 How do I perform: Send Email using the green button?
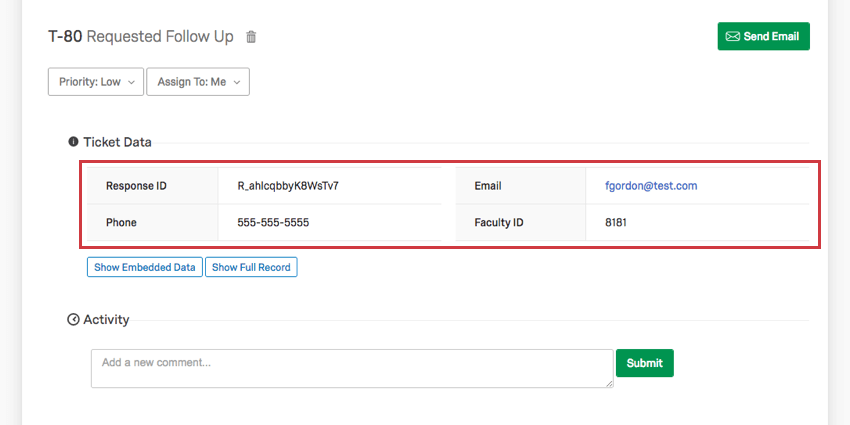click(x=763, y=36)
